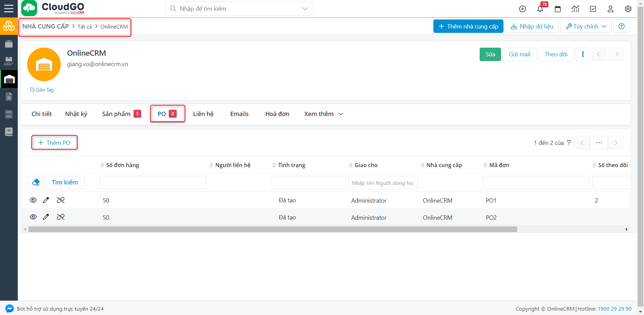View PO1 record with eye icon
This screenshot has height=315, width=644.
point(33,200)
